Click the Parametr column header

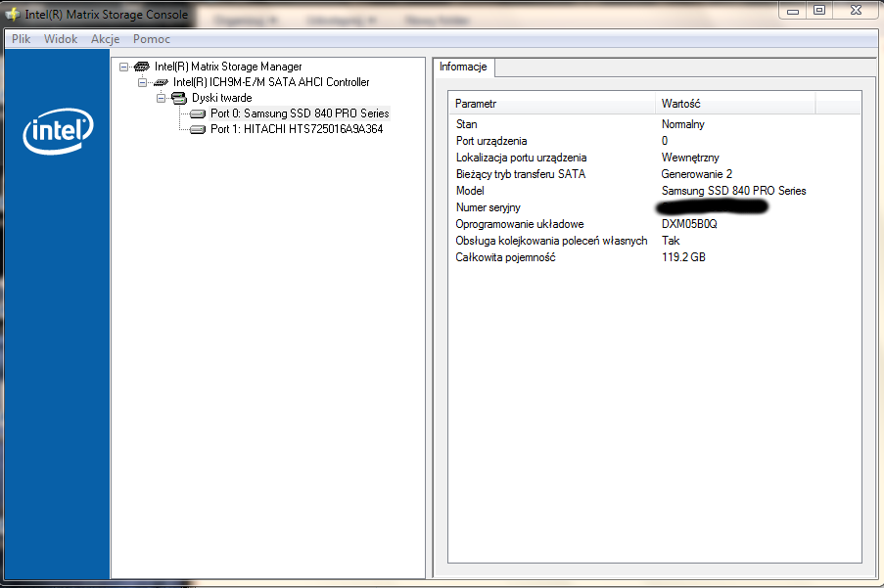[552, 104]
